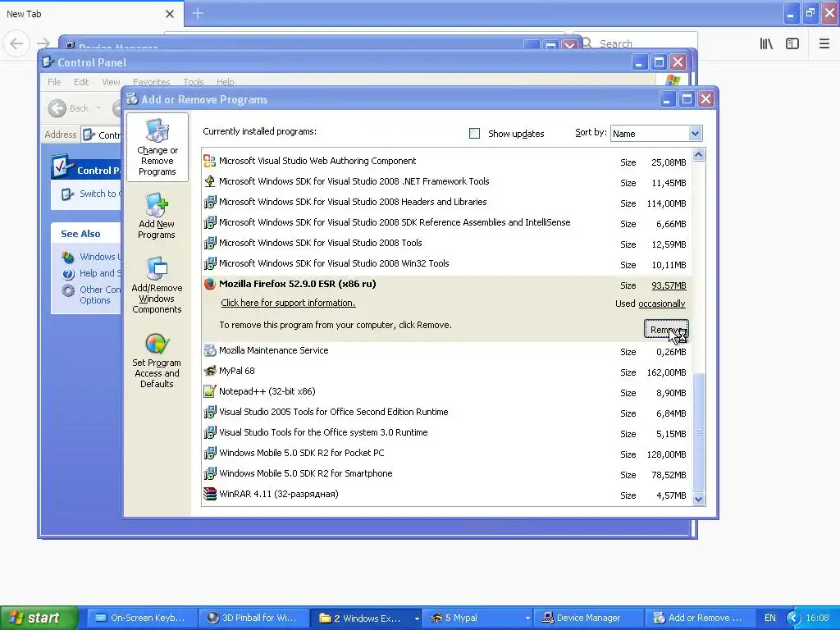840x630 pixels.
Task: Click the Visual Studio Web Authoring Component icon
Action: pyautogui.click(x=210, y=161)
